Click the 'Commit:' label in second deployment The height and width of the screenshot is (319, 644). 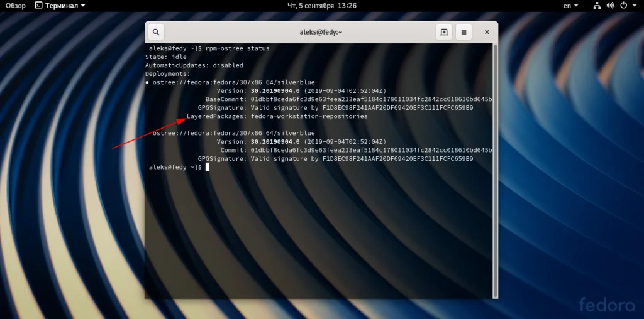tap(234, 150)
